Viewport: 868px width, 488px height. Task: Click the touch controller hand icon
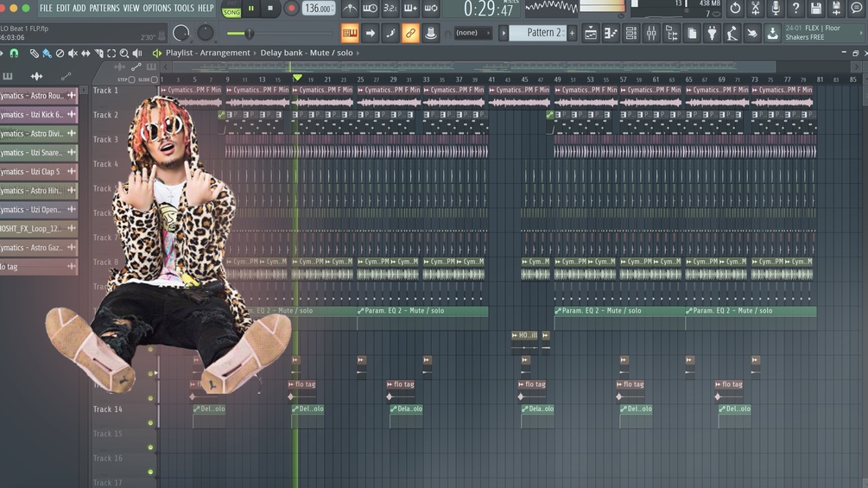pyautogui.click(x=751, y=33)
